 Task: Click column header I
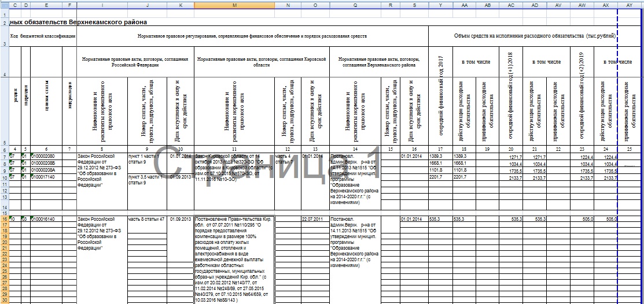pos(101,5)
